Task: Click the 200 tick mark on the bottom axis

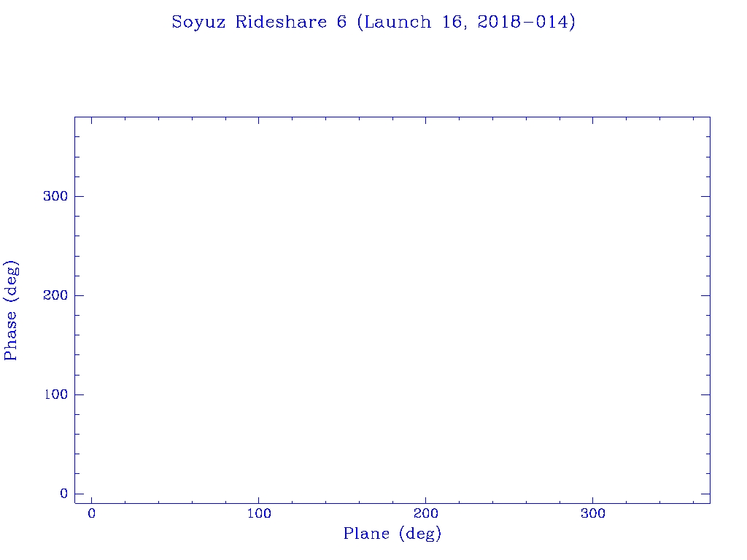Action: [425, 499]
